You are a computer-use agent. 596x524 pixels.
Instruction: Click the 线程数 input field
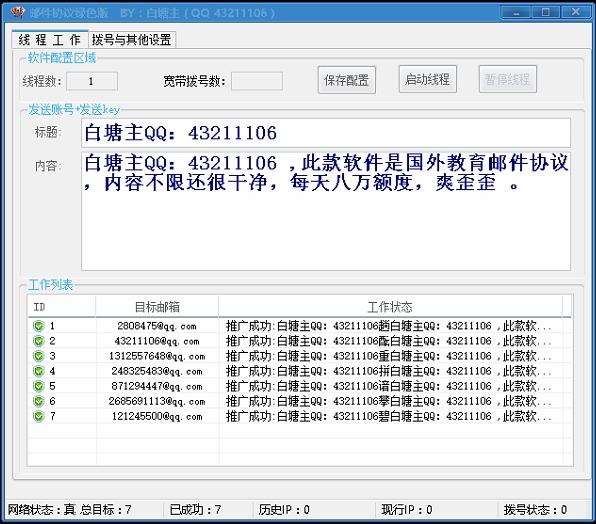pyautogui.click(x=92, y=81)
